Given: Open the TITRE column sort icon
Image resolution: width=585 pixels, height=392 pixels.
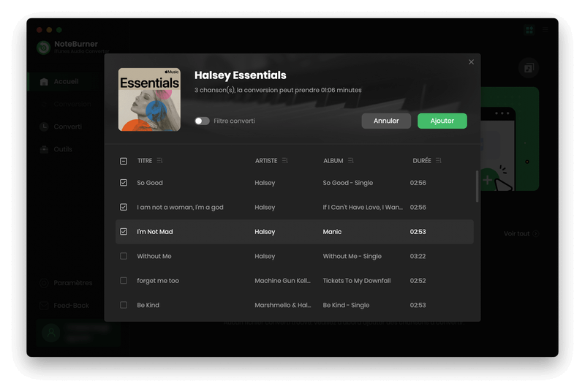Looking at the screenshot, I should click(x=159, y=160).
